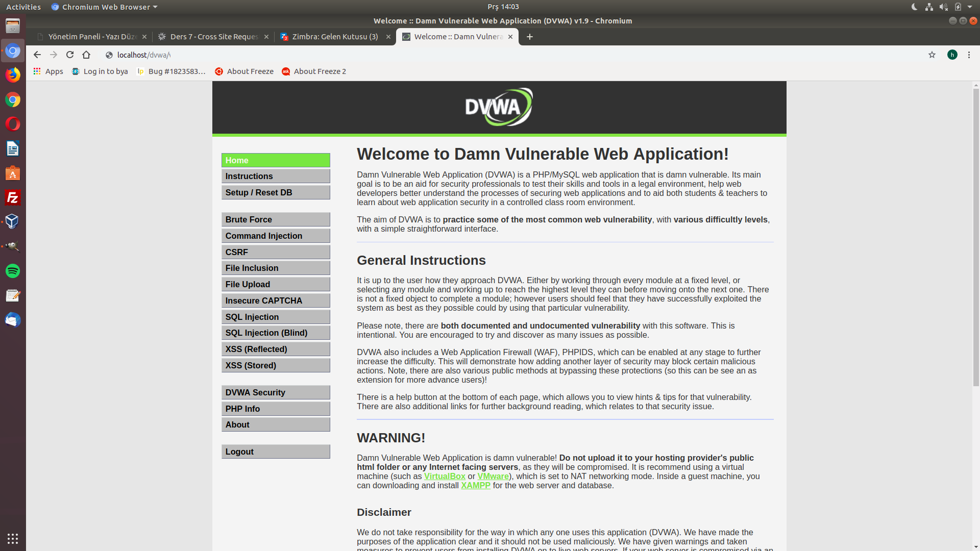Open Chromium three-dot menu
This screenshot has height=551, width=980.
(x=969, y=55)
